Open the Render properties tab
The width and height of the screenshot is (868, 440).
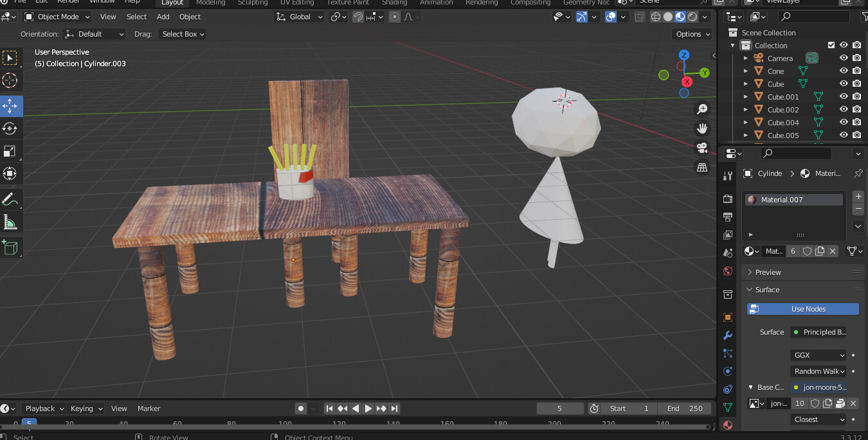tap(728, 199)
